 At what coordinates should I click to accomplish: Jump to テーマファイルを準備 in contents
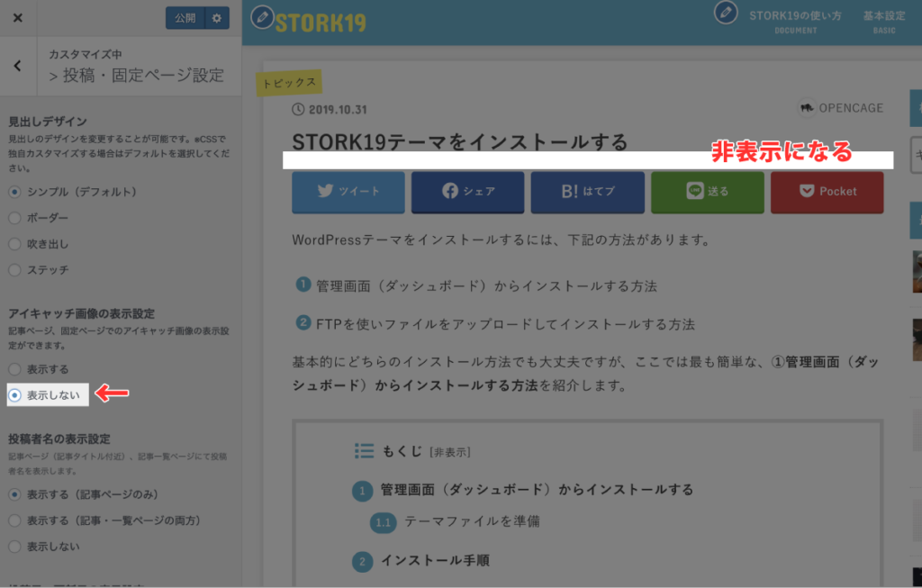[472, 521]
